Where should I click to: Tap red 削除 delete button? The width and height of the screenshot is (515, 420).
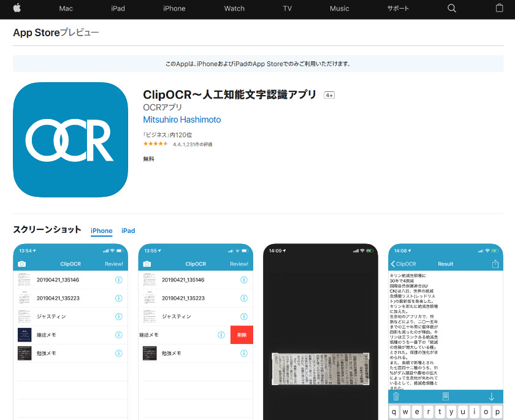[x=242, y=335]
